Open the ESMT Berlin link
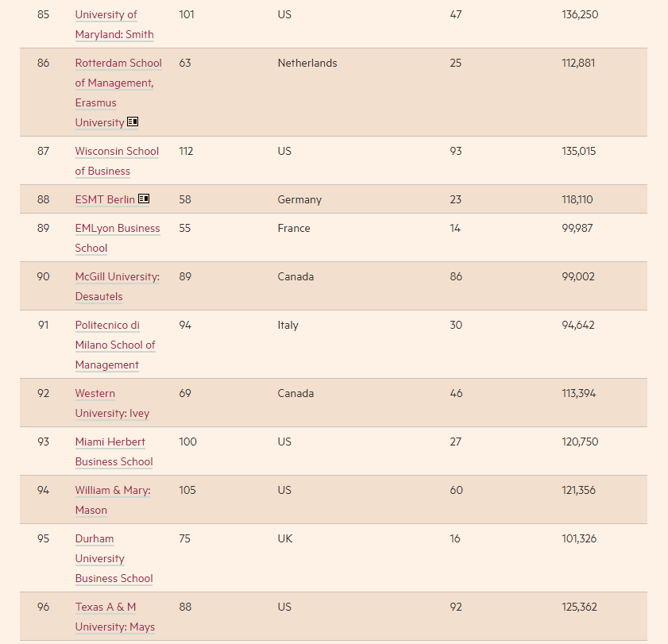 click(x=105, y=199)
